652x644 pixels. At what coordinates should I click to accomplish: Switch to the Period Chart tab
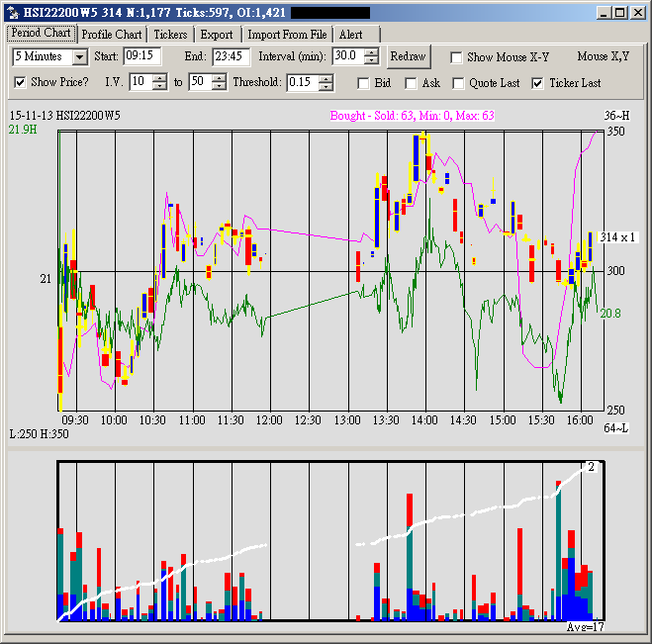(41, 34)
